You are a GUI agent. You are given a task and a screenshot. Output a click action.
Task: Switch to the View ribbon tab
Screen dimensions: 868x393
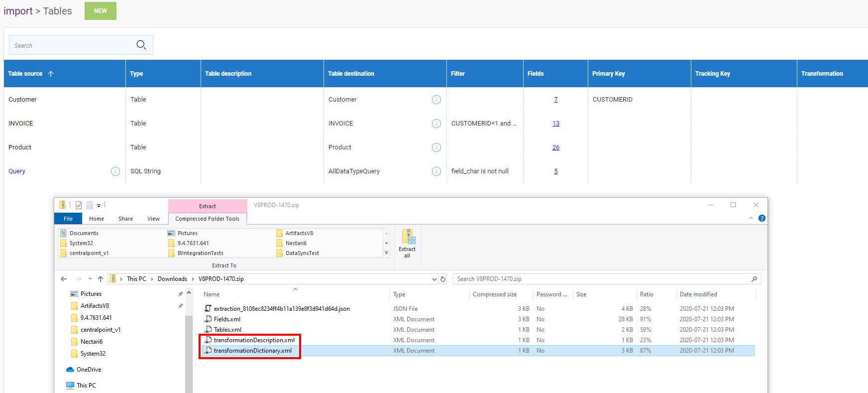point(153,219)
